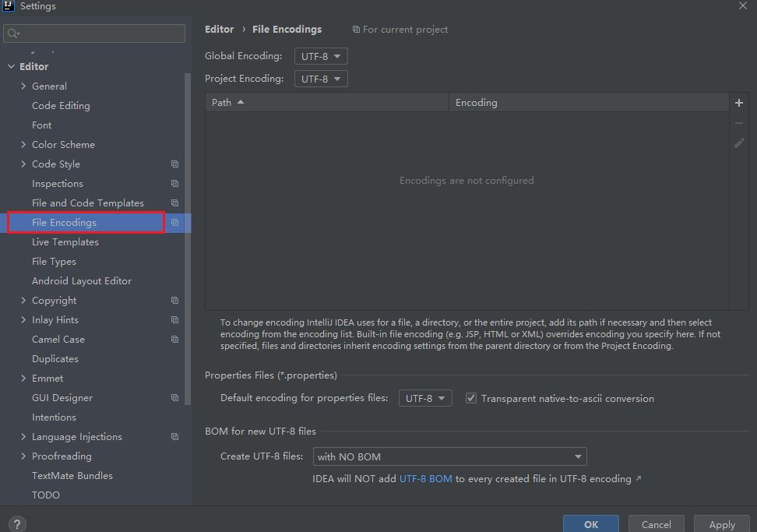
Task: Click the edit encoding pencil icon
Action: pyautogui.click(x=738, y=143)
